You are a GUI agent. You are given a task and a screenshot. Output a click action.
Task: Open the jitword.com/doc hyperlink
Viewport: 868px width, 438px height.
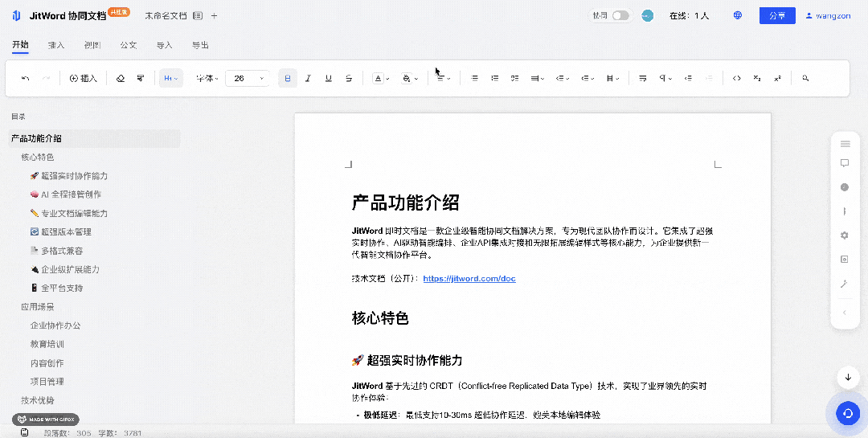click(x=469, y=279)
